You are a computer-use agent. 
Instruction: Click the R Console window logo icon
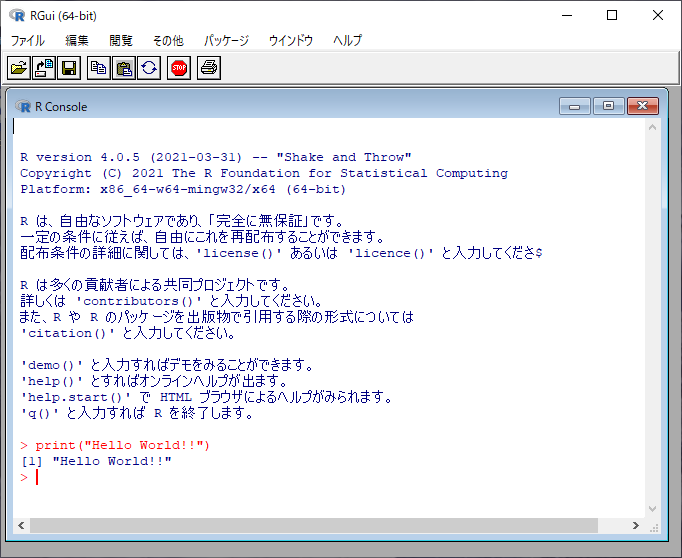pyautogui.click(x=23, y=107)
